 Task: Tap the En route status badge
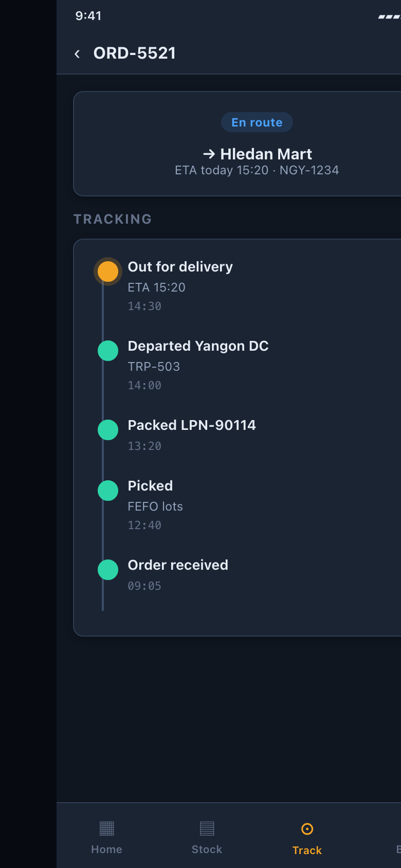(257, 122)
